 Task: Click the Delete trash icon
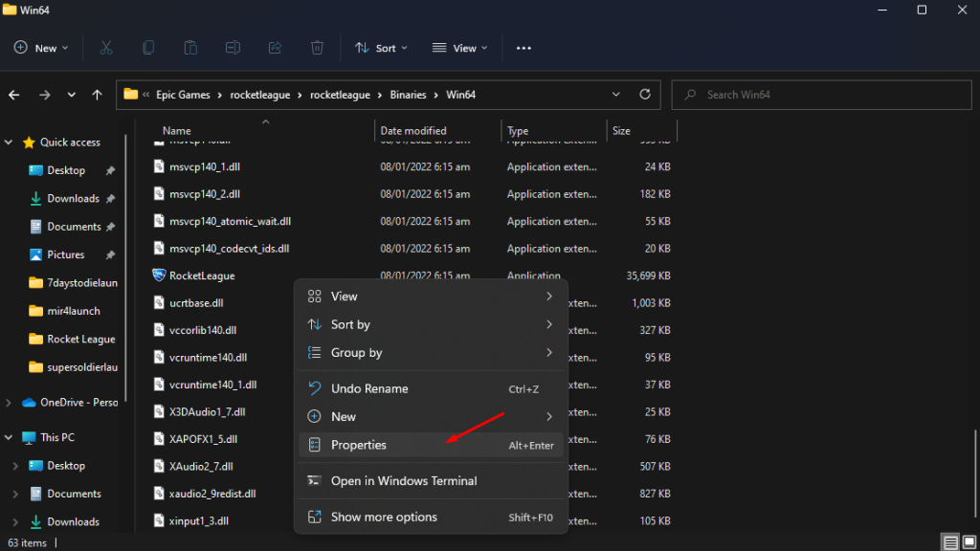click(317, 48)
